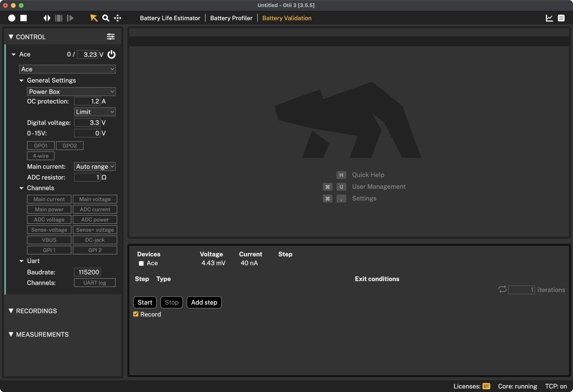Enable the ADC voltage channel
This screenshot has width=573, height=392.
click(49, 219)
